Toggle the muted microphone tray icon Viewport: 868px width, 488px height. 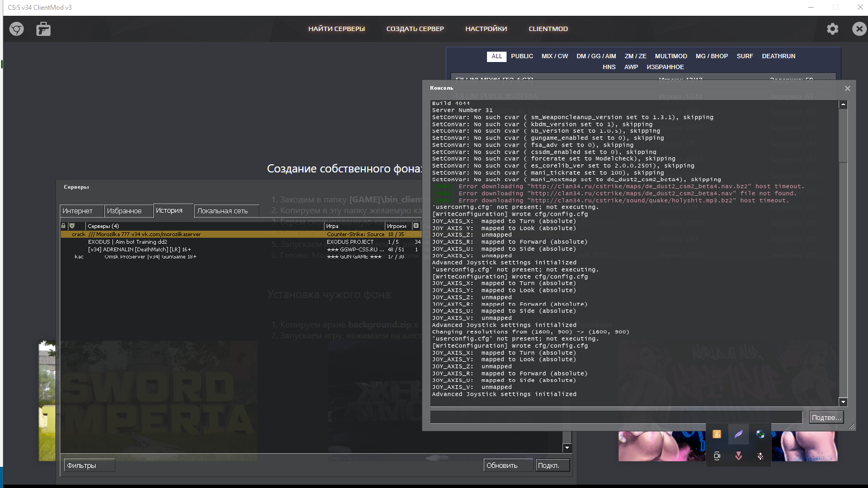pyautogui.click(x=760, y=456)
